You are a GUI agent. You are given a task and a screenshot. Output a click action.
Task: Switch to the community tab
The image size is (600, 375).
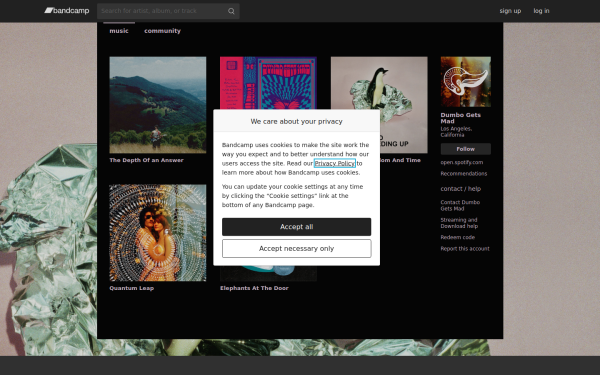coord(162,31)
